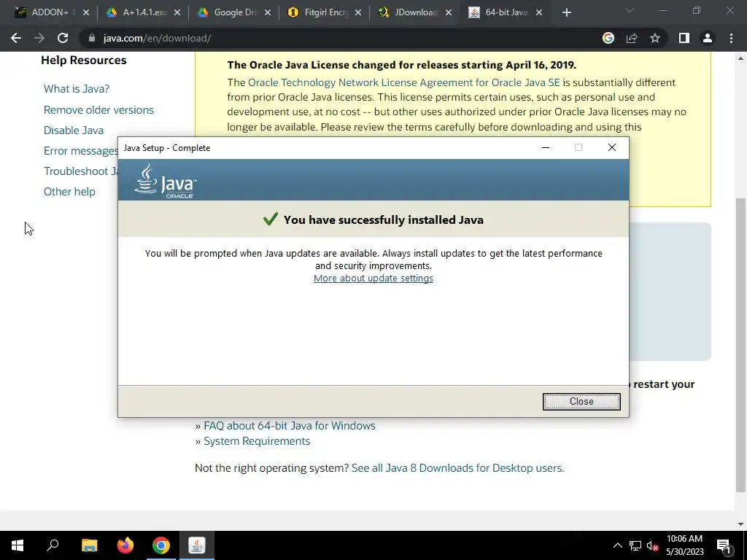This screenshot has height=560, width=747.
Task: Switch to Chrome in taskbar
Action: point(161,545)
